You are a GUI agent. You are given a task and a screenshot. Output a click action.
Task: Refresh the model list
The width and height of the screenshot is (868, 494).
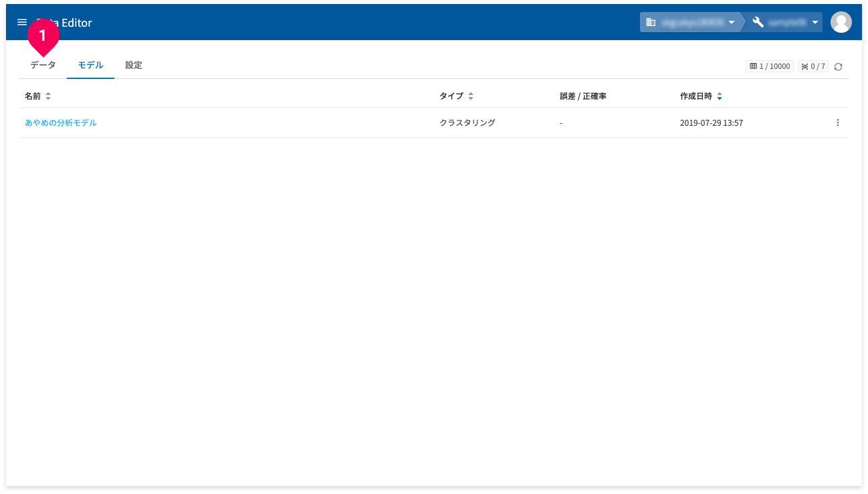tap(838, 66)
